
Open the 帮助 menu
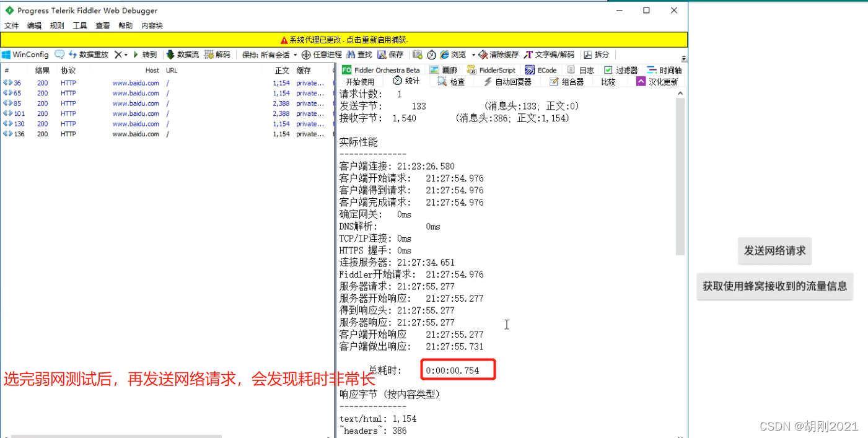[125, 25]
